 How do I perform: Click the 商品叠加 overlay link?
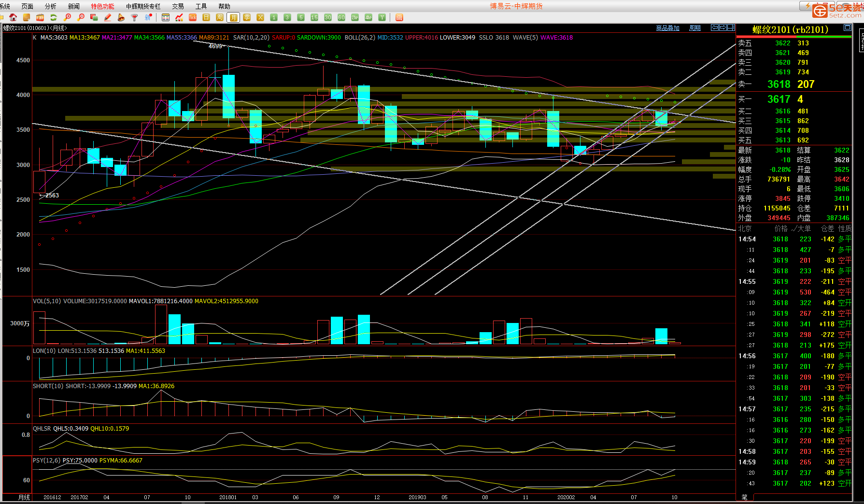tap(667, 28)
